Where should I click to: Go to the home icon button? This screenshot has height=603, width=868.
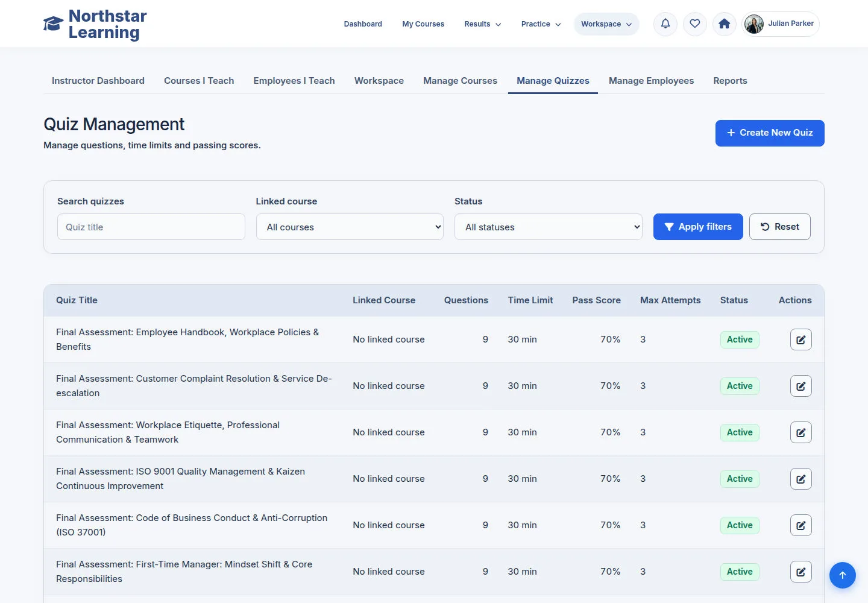coord(725,24)
